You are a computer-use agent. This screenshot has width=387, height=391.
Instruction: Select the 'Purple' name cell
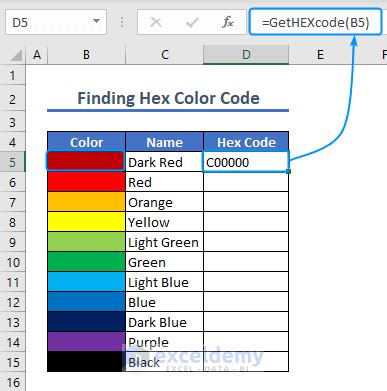click(x=164, y=342)
